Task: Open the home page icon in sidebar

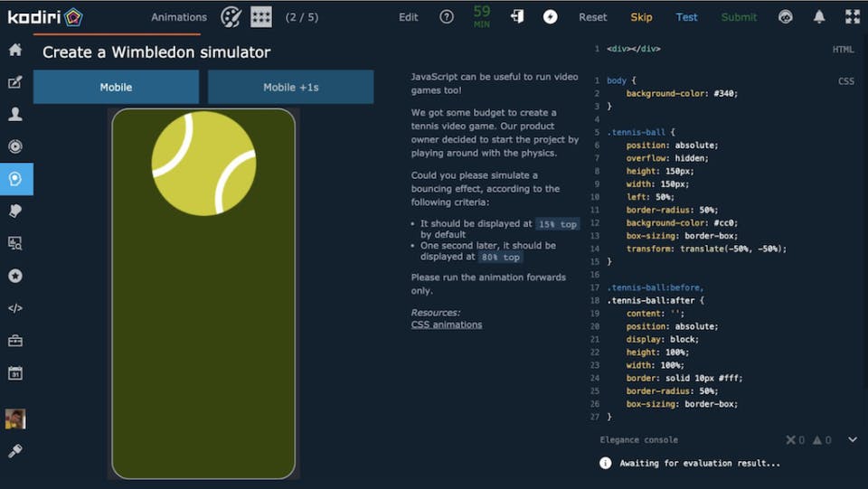Action: tap(15, 50)
